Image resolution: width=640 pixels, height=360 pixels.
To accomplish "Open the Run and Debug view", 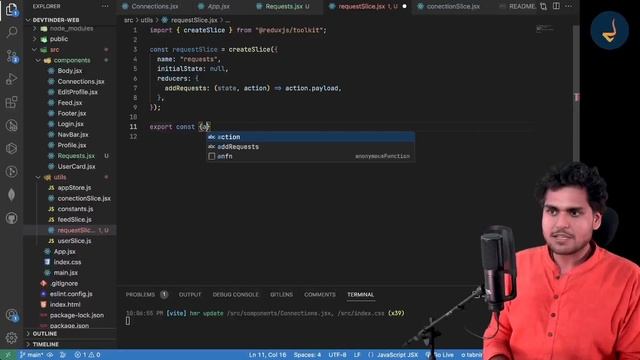I will pos(11,79).
